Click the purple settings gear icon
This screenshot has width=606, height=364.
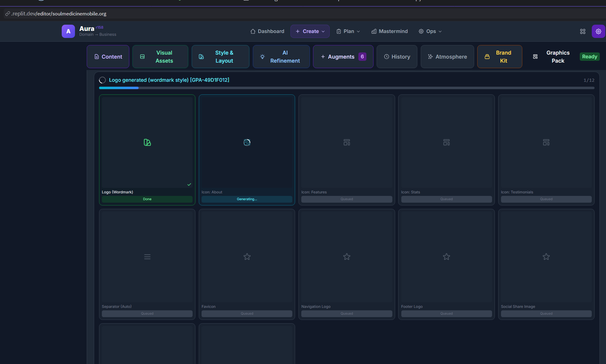(x=598, y=31)
